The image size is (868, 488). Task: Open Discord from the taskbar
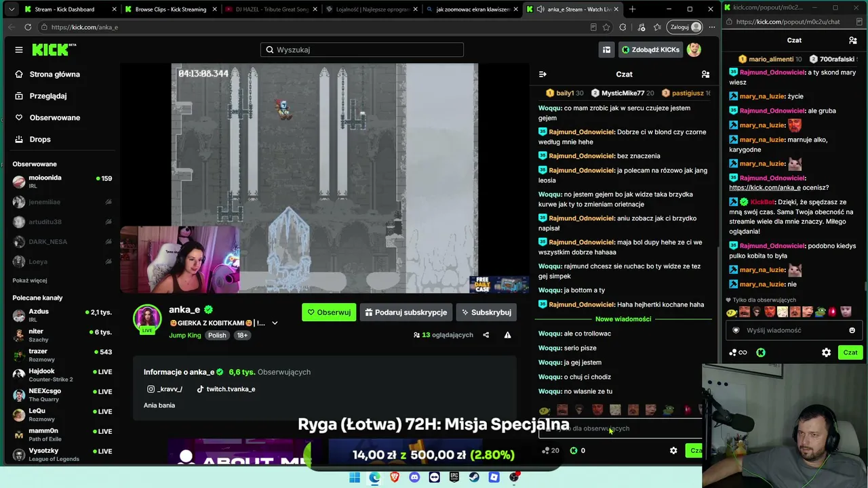tap(414, 477)
